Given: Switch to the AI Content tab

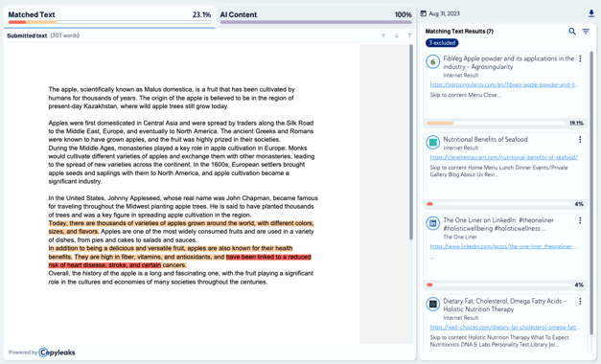Looking at the screenshot, I should pyautogui.click(x=315, y=16).
